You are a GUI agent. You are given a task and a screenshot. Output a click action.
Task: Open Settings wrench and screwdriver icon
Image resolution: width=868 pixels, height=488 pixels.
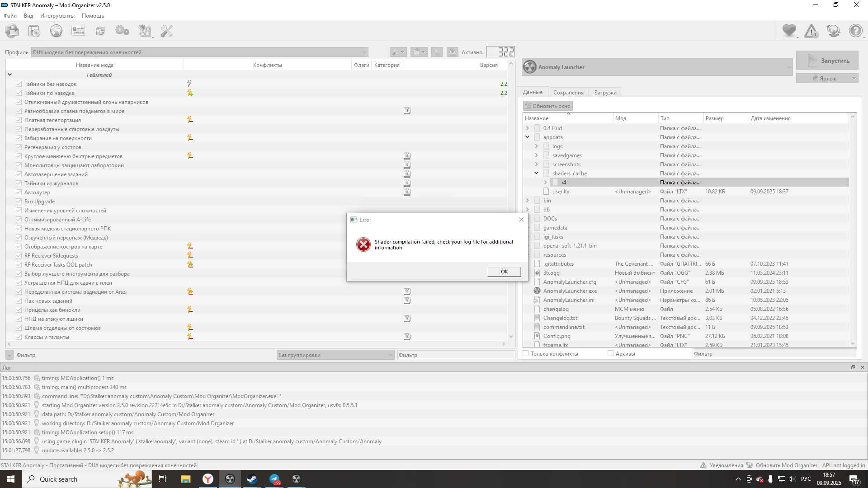pos(167,31)
